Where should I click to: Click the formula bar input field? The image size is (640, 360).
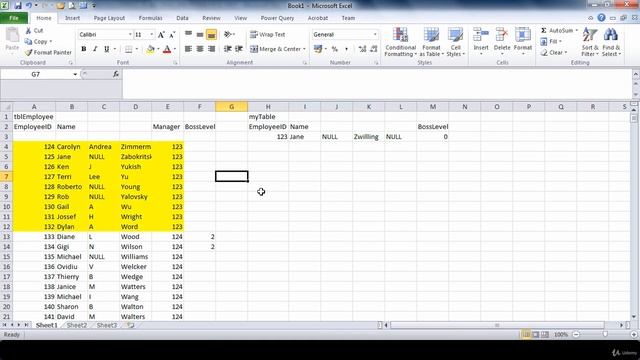pos(377,84)
